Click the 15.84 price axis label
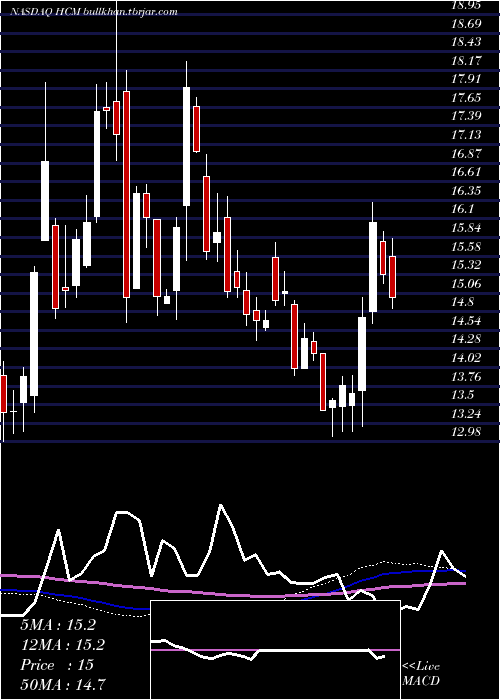The image size is (500, 700). point(466,228)
